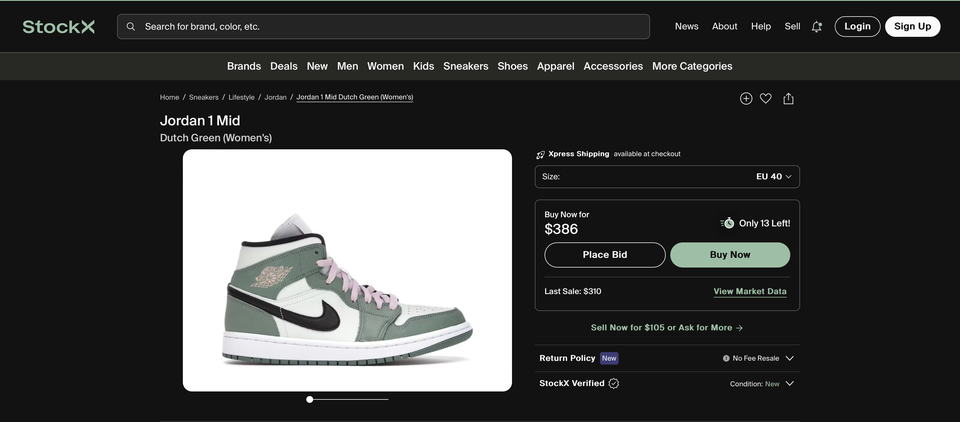Viewport: 960px width, 422px height.
Task: Click the Sign Up button
Action: 912,26
